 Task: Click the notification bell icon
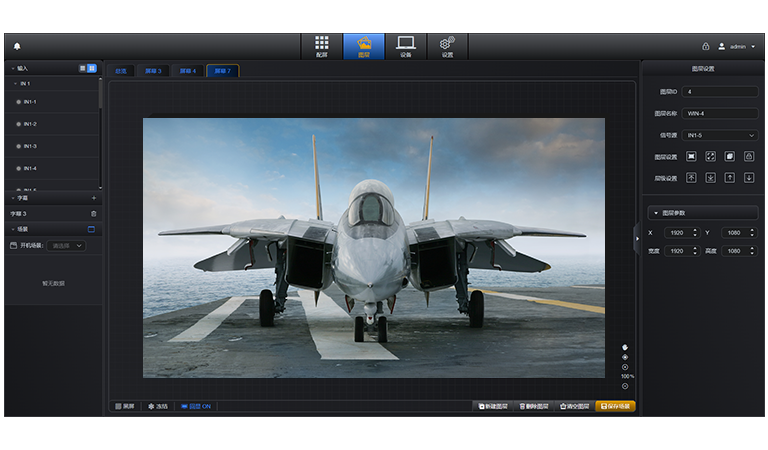[x=17, y=46]
